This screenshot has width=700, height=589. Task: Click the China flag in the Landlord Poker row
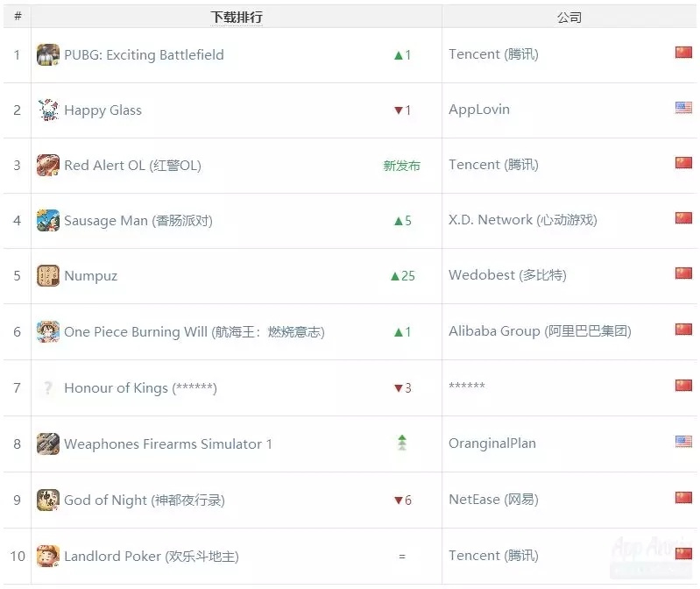pos(683,553)
